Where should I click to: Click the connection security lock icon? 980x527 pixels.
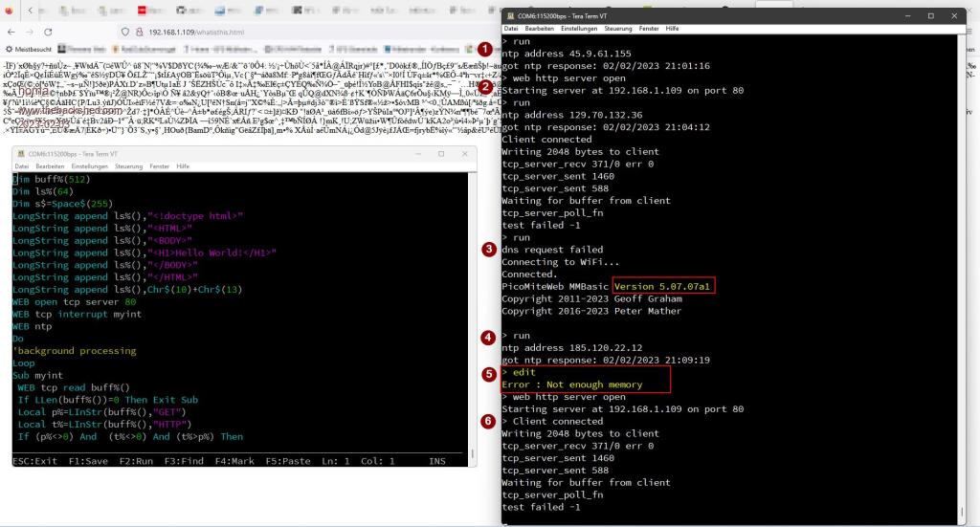click(x=140, y=32)
